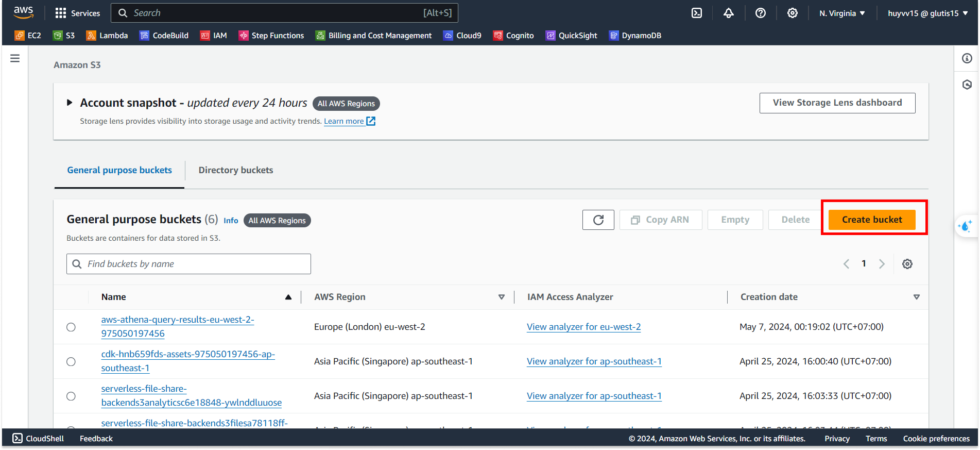Refresh the general purpose buckets list
980x450 pixels.
click(x=598, y=220)
